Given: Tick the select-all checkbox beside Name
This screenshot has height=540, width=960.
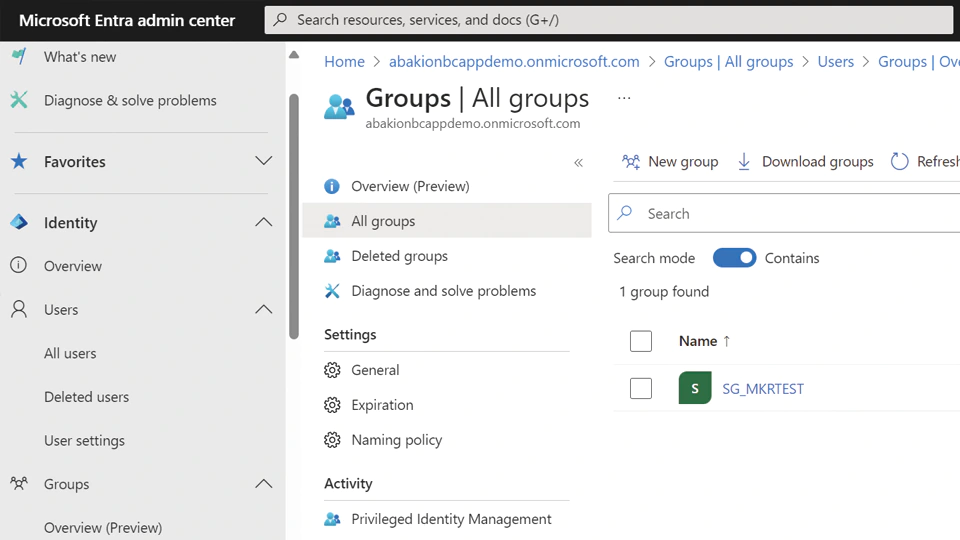Looking at the screenshot, I should (641, 341).
